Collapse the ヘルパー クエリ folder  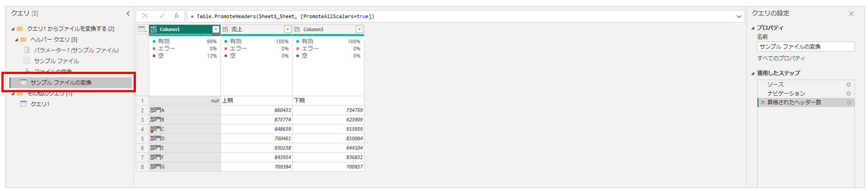point(16,40)
